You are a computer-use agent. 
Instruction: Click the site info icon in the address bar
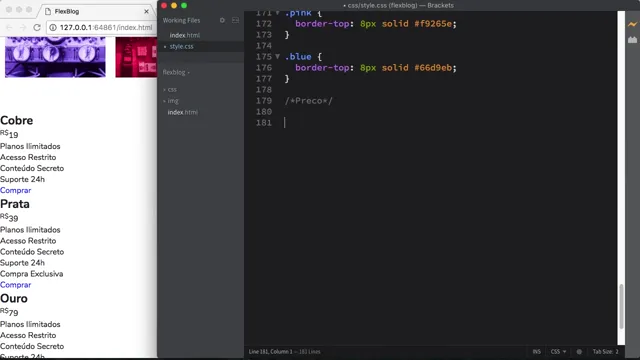pyautogui.click(x=53, y=27)
